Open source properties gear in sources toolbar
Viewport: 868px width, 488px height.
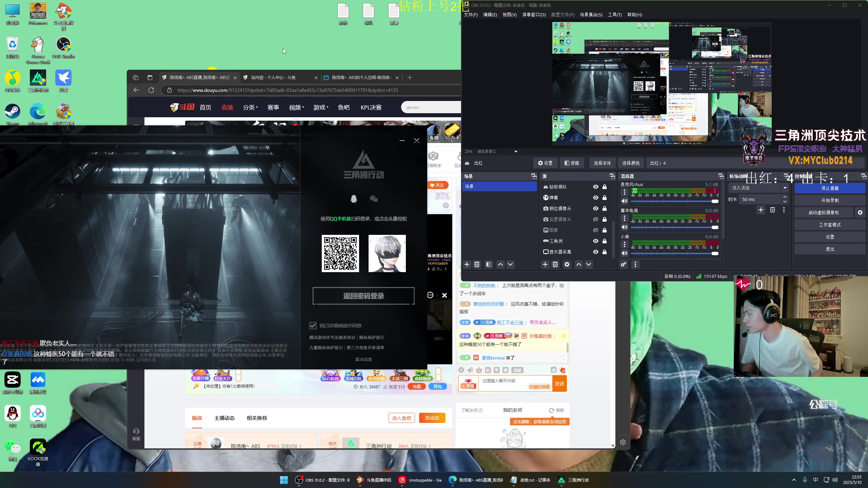[x=567, y=264]
